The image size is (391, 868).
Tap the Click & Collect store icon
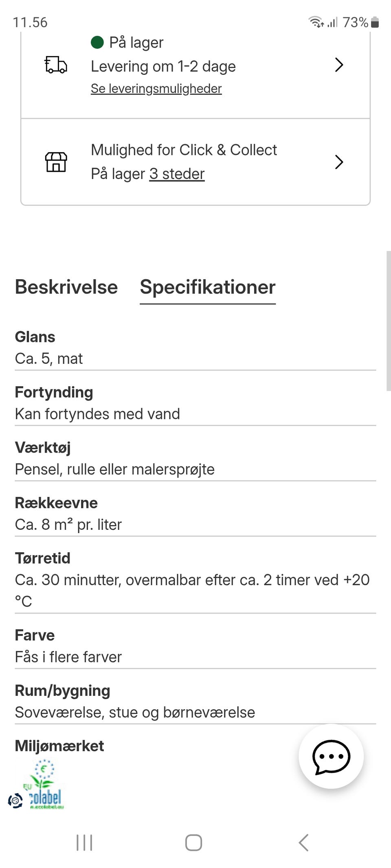(56, 162)
